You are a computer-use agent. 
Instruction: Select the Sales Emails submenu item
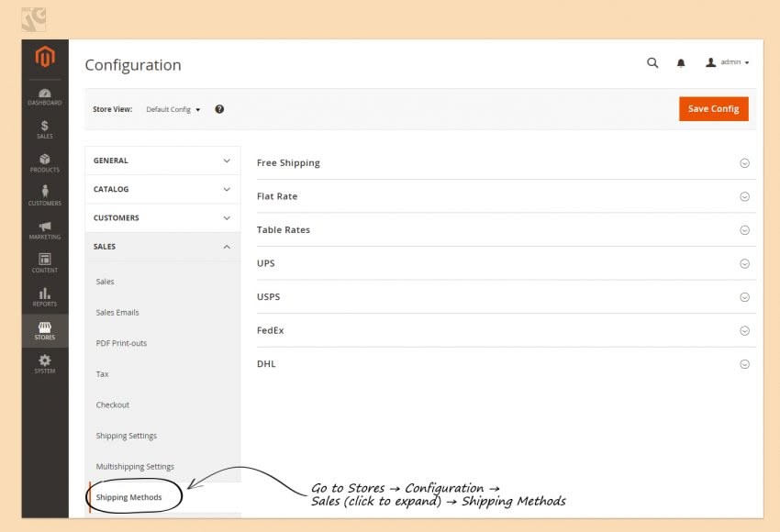[x=117, y=312]
